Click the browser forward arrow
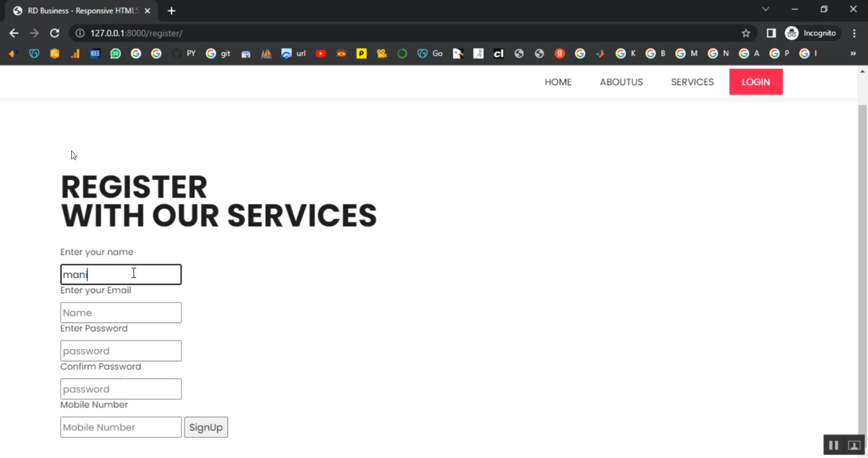868x458 pixels. [x=34, y=33]
